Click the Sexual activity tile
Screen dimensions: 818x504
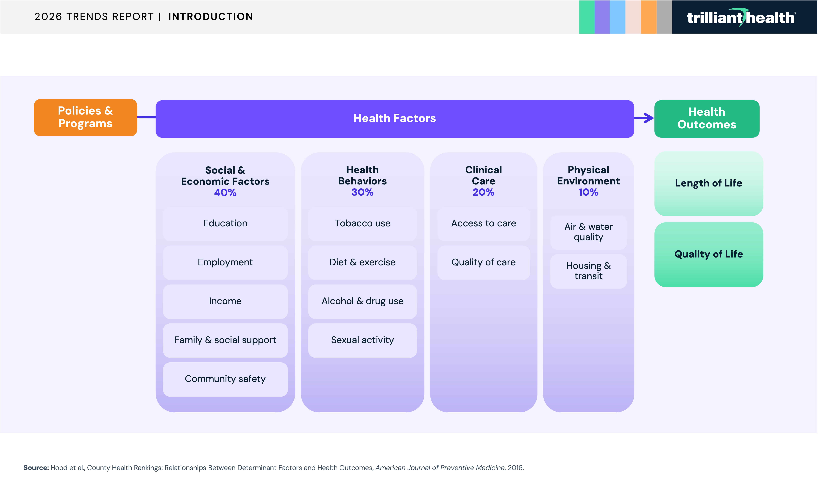(x=363, y=340)
